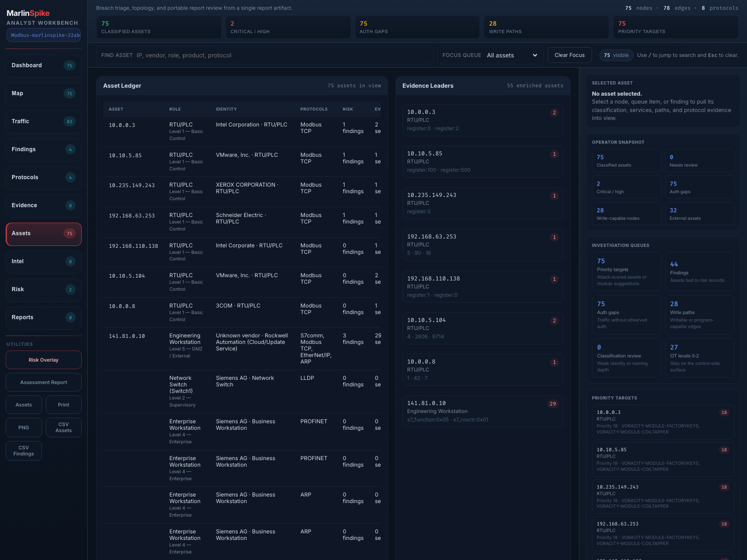Viewport: 747px width, 560px height.
Task: Click the Modbus-marlinspike report chip
Action: 43,35
